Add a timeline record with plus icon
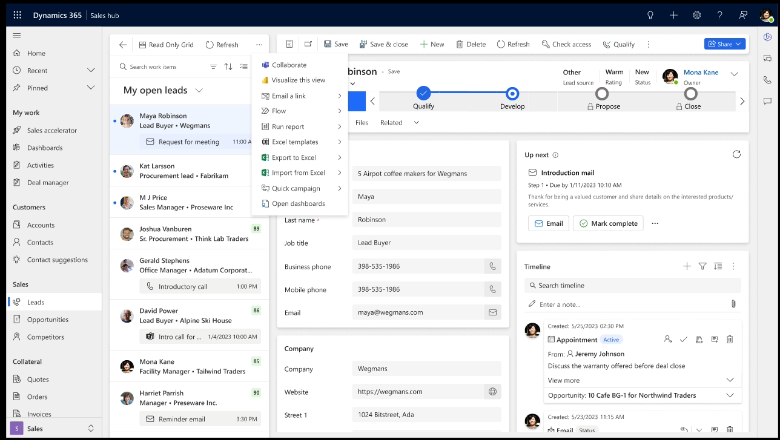 tap(687, 266)
